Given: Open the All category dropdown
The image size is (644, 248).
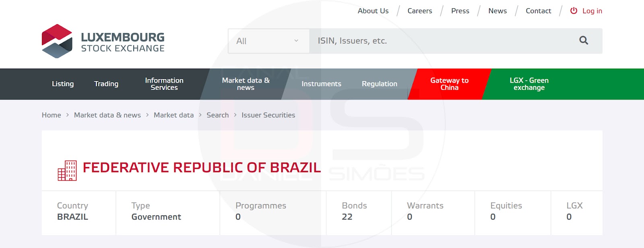Looking at the screenshot, I should 268,41.
